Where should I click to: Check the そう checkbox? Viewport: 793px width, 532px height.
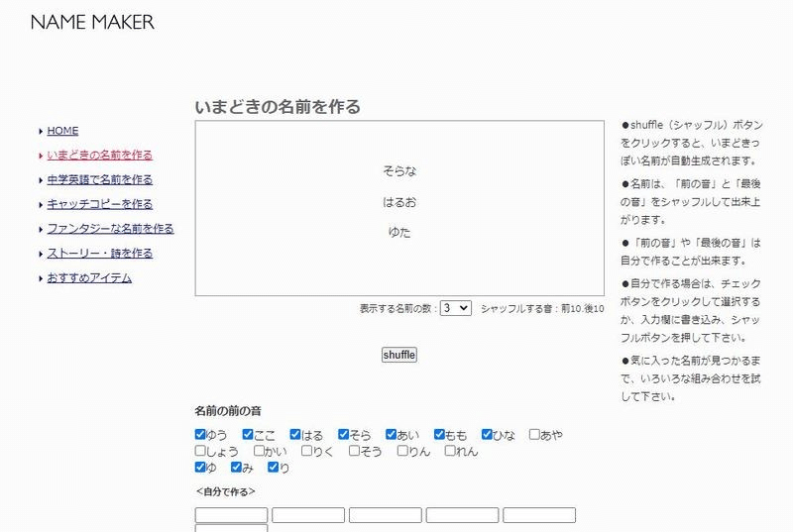[x=354, y=450]
